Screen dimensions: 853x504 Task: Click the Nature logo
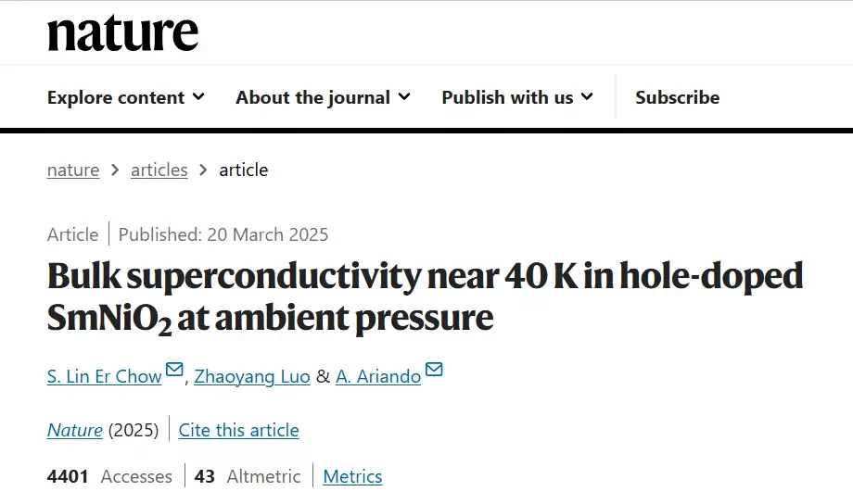(x=123, y=33)
